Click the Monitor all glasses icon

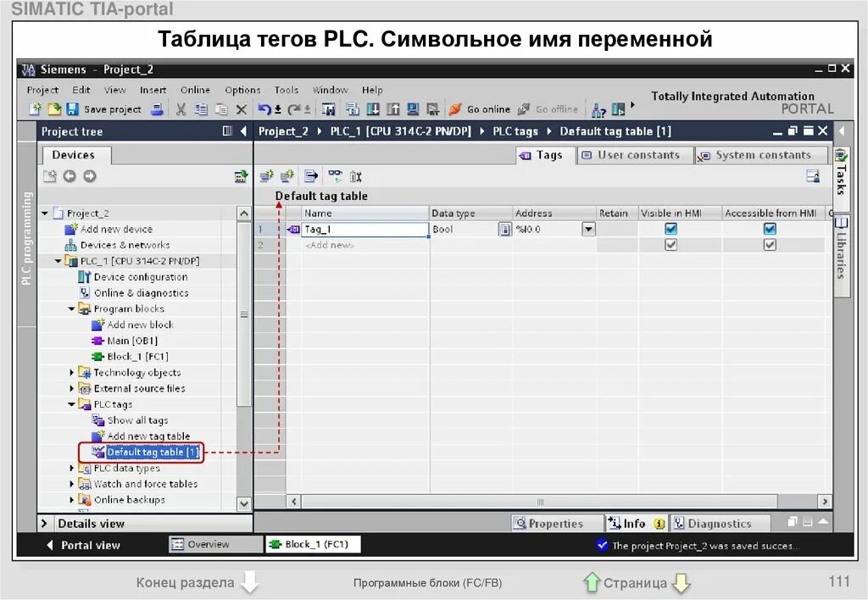(x=335, y=176)
